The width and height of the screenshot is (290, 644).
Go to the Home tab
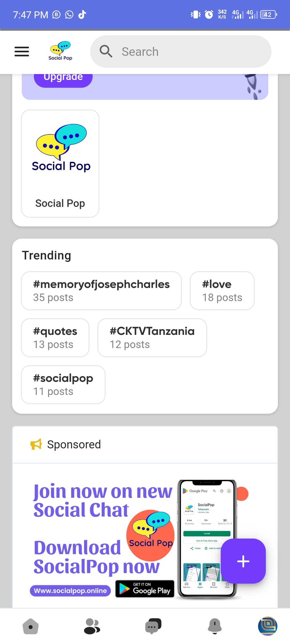coord(31,627)
